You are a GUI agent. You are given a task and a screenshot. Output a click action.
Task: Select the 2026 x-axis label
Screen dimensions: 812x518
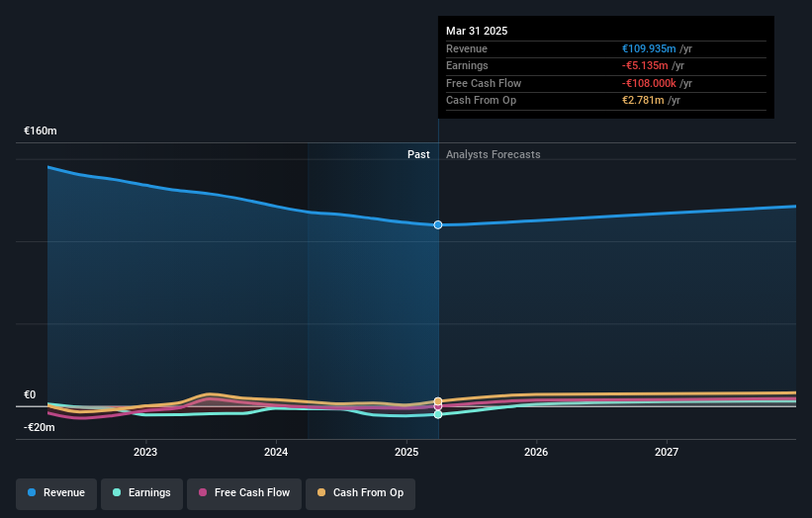click(536, 453)
